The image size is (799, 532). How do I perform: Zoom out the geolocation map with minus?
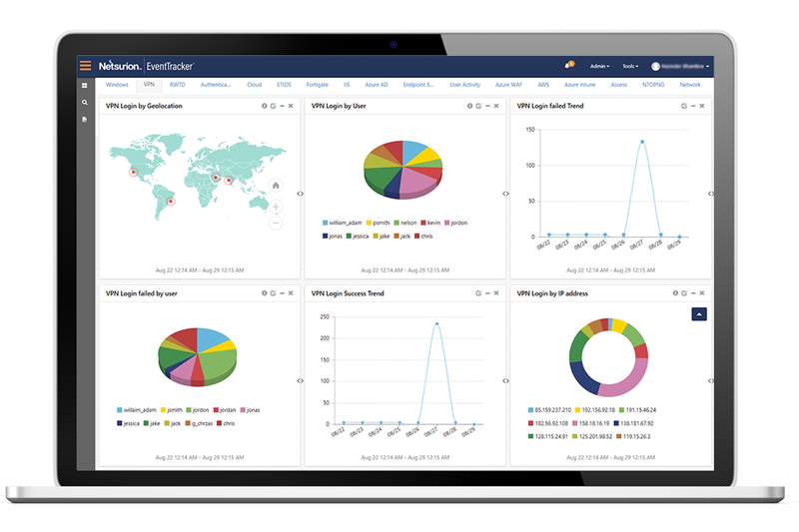[276, 223]
